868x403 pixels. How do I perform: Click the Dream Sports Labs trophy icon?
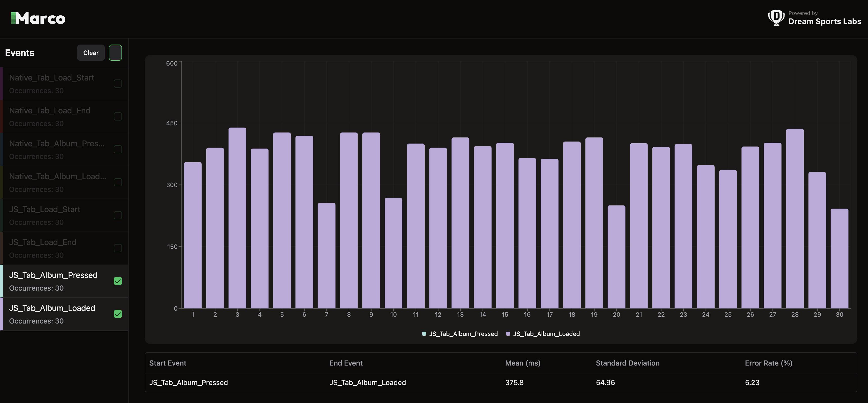[776, 17]
